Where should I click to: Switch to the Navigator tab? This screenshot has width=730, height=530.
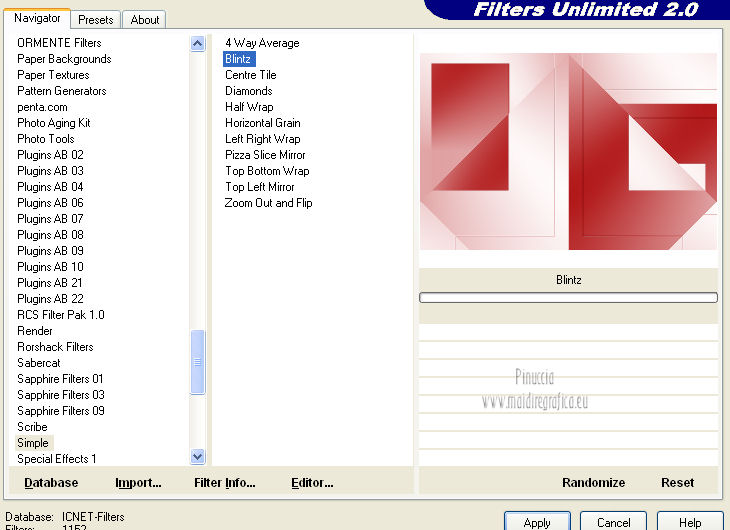pyautogui.click(x=37, y=19)
